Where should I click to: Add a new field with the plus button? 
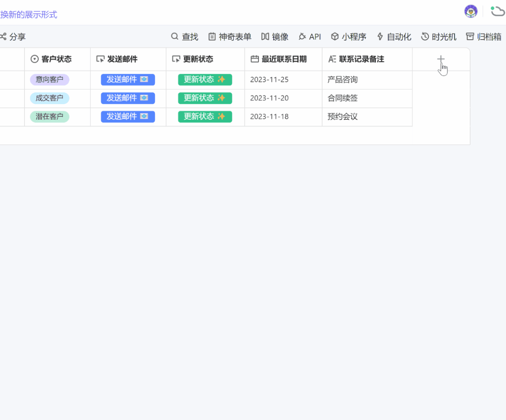[441, 59]
